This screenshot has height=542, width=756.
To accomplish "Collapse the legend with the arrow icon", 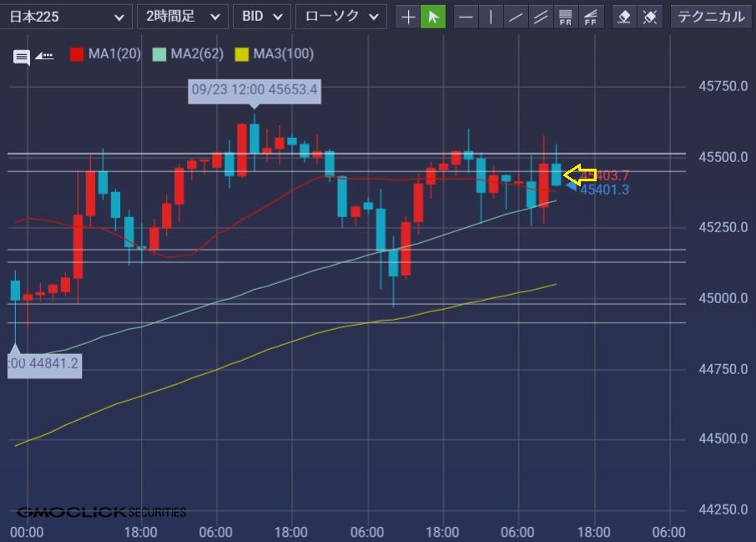I will (45, 56).
